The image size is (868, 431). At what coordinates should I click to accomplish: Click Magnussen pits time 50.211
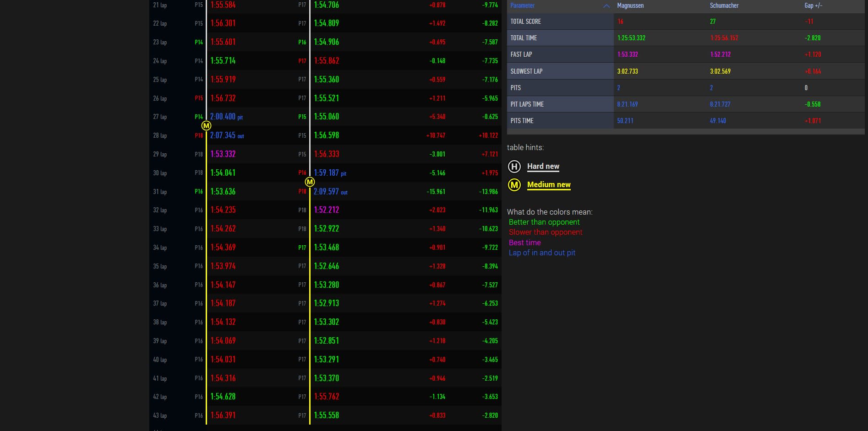(x=625, y=121)
